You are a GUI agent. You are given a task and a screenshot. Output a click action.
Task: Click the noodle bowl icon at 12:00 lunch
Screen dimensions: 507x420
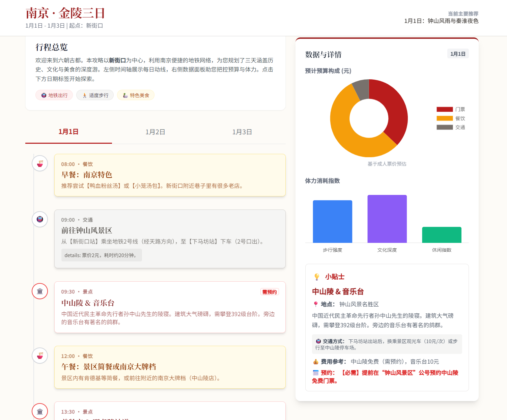point(40,356)
